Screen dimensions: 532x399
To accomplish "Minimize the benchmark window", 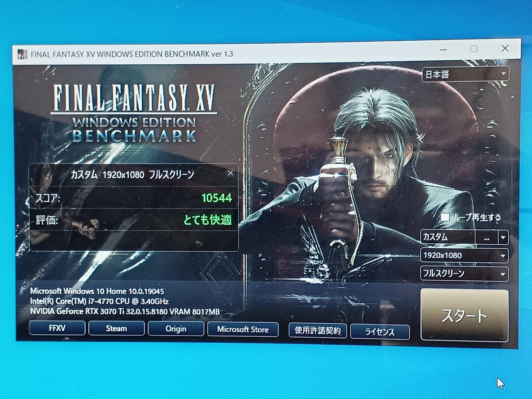I will [x=442, y=49].
